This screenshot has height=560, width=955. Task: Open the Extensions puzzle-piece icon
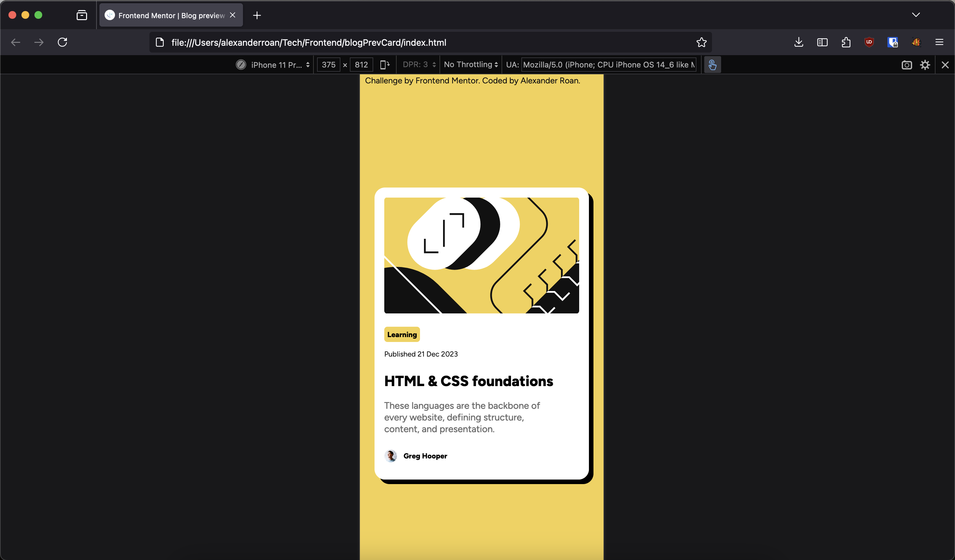(x=846, y=42)
